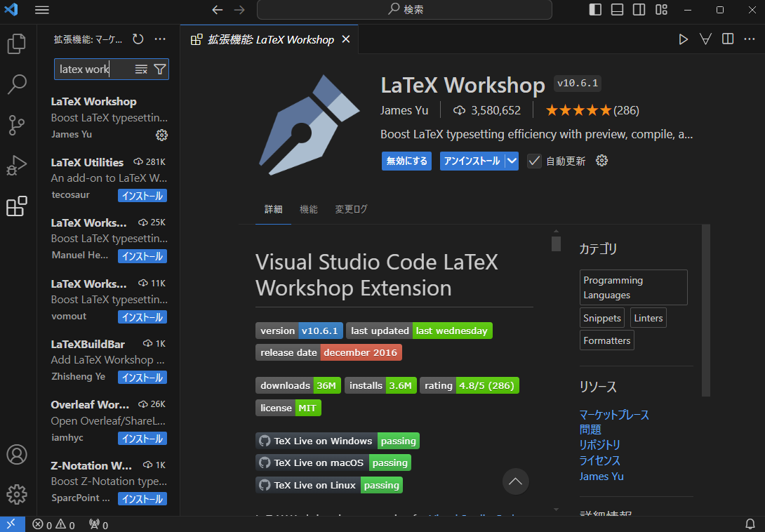Open extensions view more actions menu
The height and width of the screenshot is (532, 765).
[x=160, y=39]
